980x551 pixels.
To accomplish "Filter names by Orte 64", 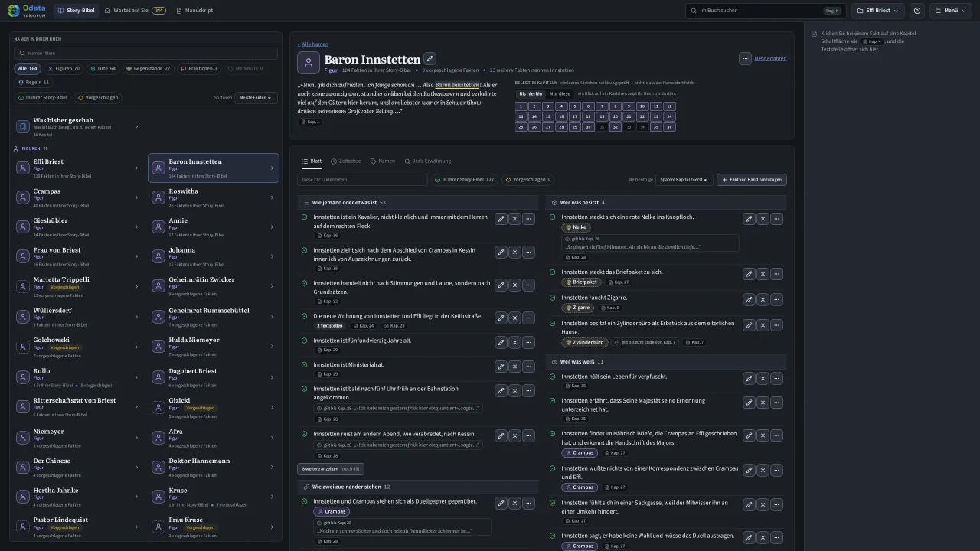I will pyautogui.click(x=103, y=69).
